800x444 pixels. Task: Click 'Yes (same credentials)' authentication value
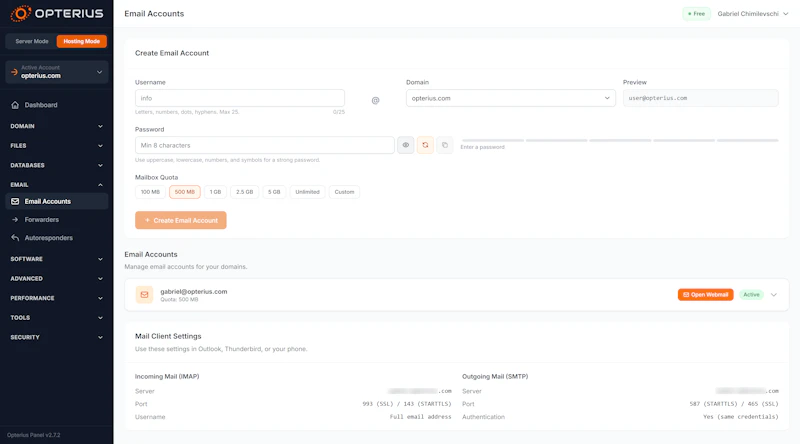(x=741, y=417)
